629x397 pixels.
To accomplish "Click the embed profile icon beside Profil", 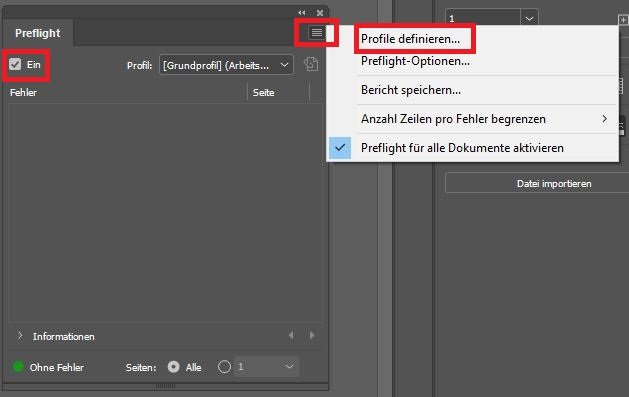I will click(x=311, y=64).
